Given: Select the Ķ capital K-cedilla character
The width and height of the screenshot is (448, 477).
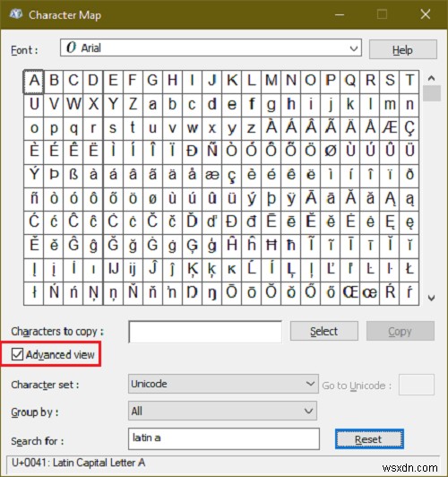Looking at the screenshot, I should point(192,270).
